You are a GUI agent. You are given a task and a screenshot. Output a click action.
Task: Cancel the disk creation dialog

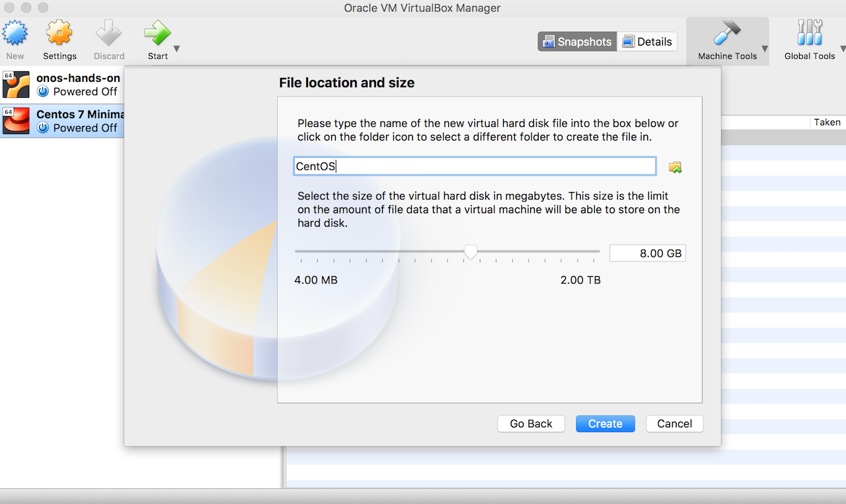[x=675, y=424]
